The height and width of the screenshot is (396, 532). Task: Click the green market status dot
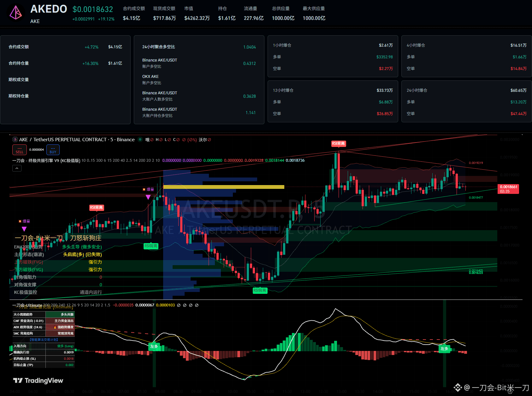[x=140, y=139]
